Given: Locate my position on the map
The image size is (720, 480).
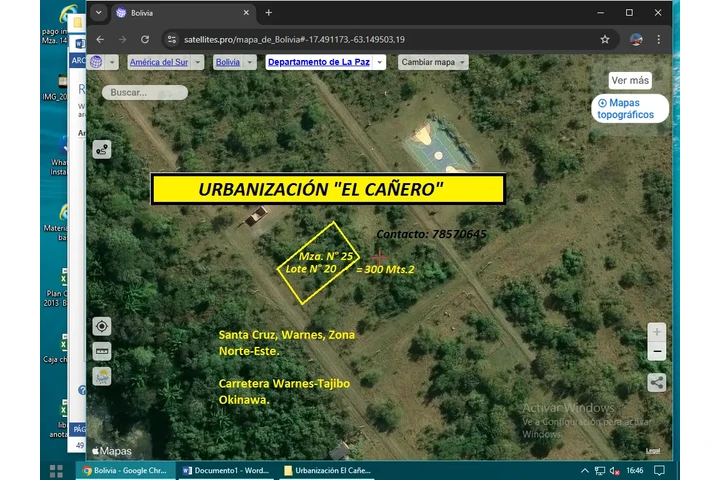Looking at the screenshot, I should (102, 327).
